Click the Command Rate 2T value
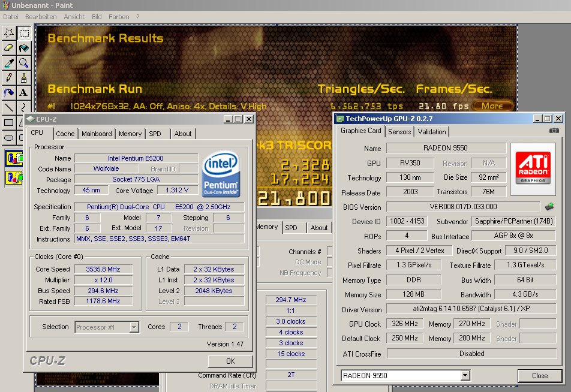Screen dimensions: 571x392 tap(291, 375)
